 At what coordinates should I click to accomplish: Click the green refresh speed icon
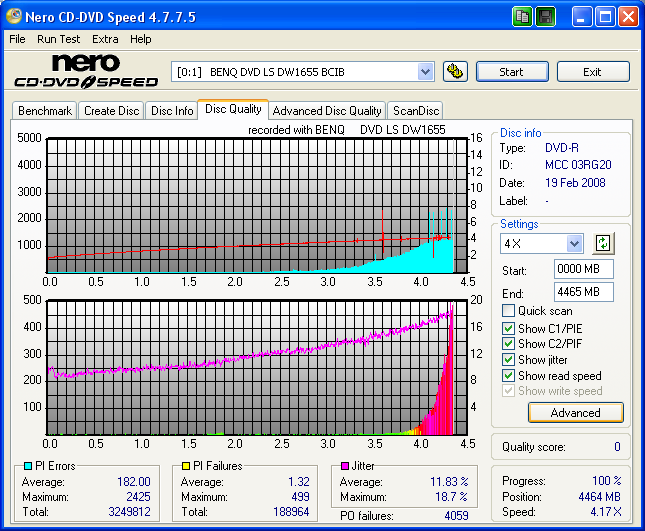tap(603, 243)
